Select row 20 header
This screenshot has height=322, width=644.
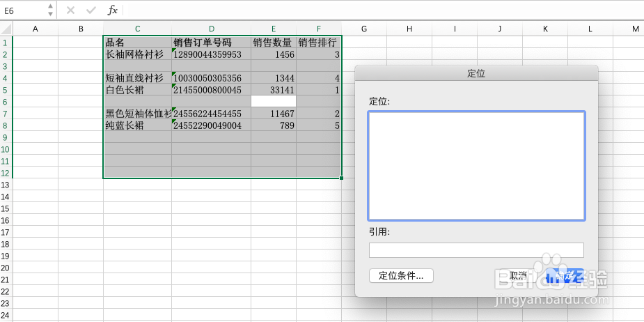pos(6,268)
